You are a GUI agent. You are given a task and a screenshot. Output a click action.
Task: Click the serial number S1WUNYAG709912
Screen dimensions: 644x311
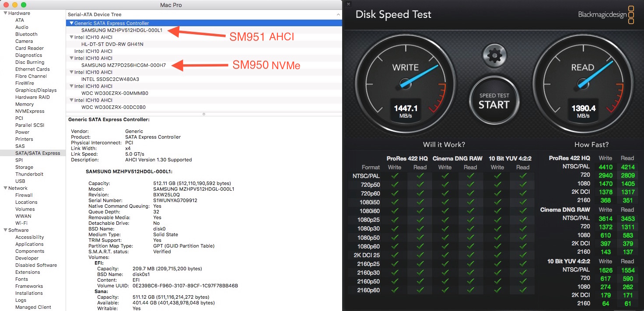click(x=175, y=200)
